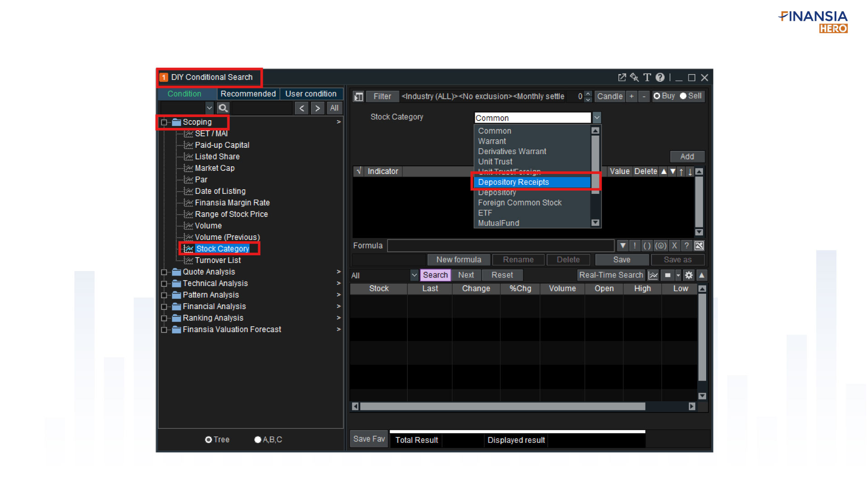Toggle the check mark column header in indicator list

pos(359,171)
